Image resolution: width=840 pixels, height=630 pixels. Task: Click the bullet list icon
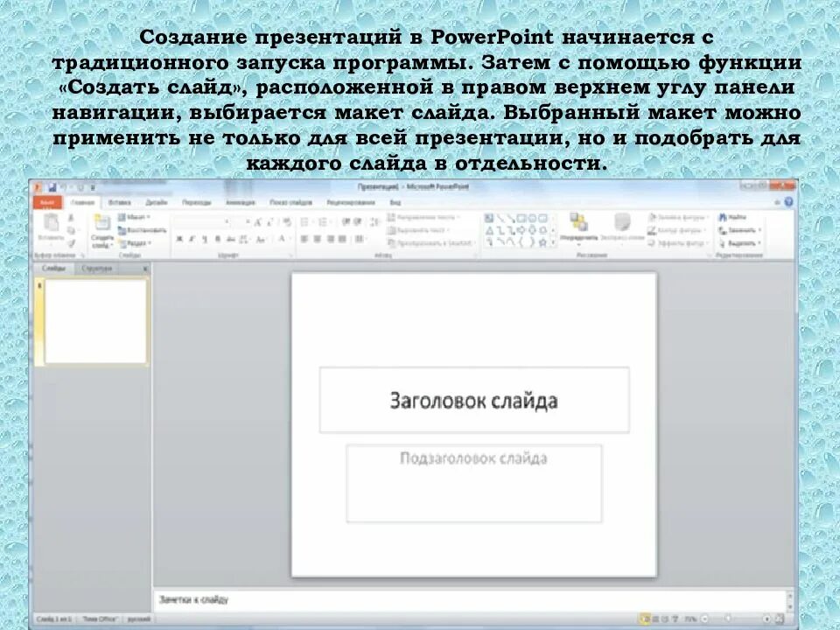tap(304, 221)
